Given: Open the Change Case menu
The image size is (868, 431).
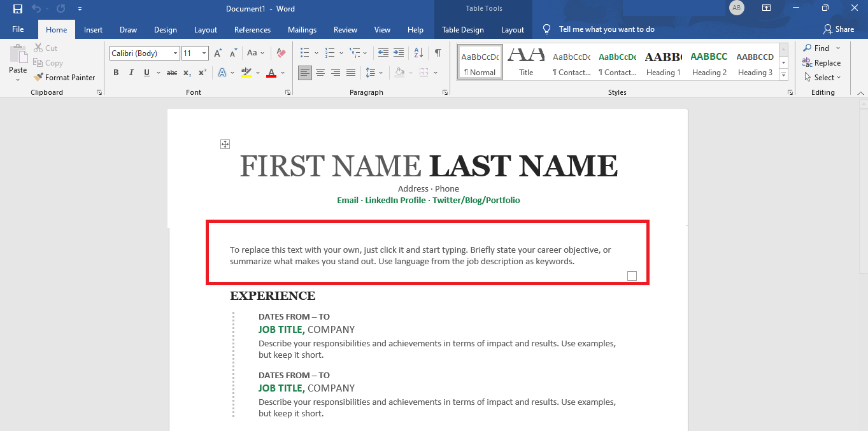Looking at the screenshot, I should tap(255, 53).
